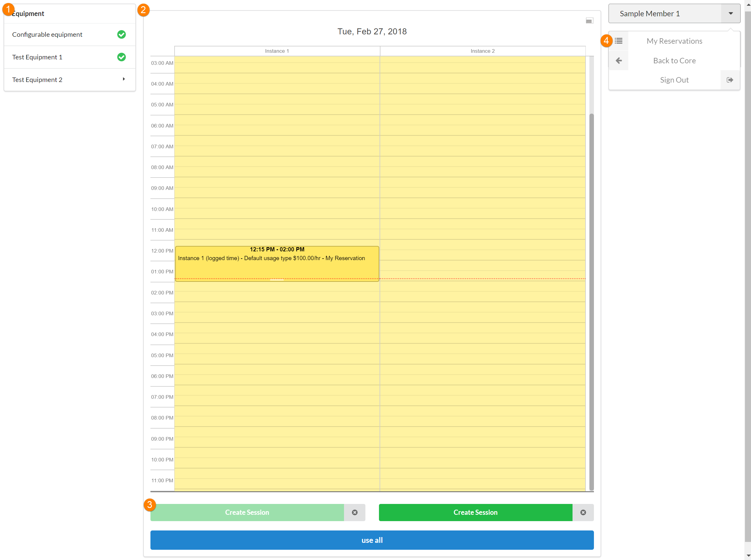751x560 pixels.
Task: Click the Sign Out exit icon
Action: (x=730, y=80)
